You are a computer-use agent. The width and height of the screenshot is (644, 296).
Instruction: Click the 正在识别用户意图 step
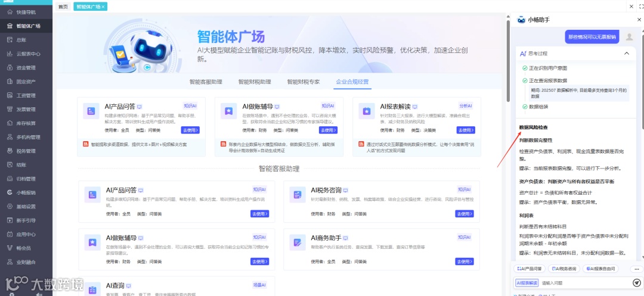point(548,68)
